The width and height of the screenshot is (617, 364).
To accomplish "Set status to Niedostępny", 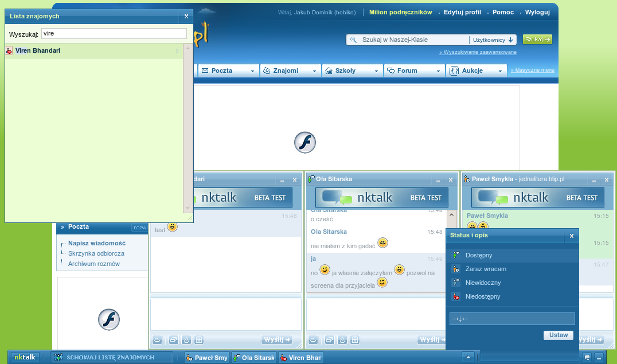I will click(512, 297).
